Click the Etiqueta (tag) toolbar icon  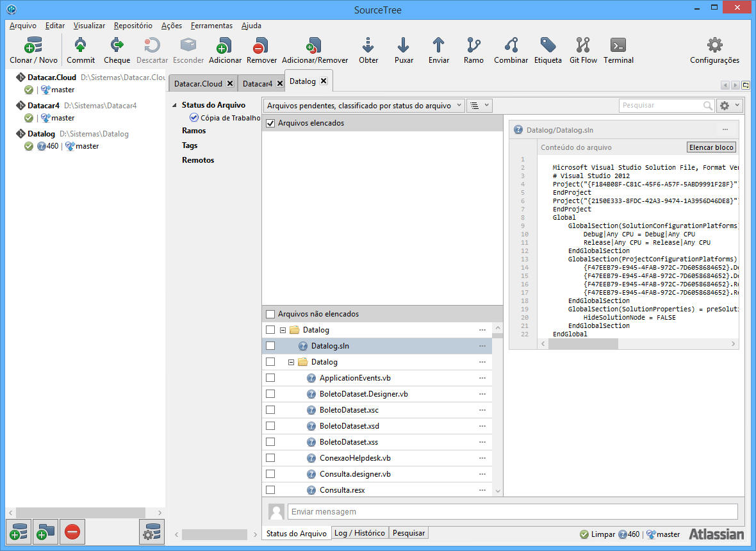pyautogui.click(x=548, y=45)
